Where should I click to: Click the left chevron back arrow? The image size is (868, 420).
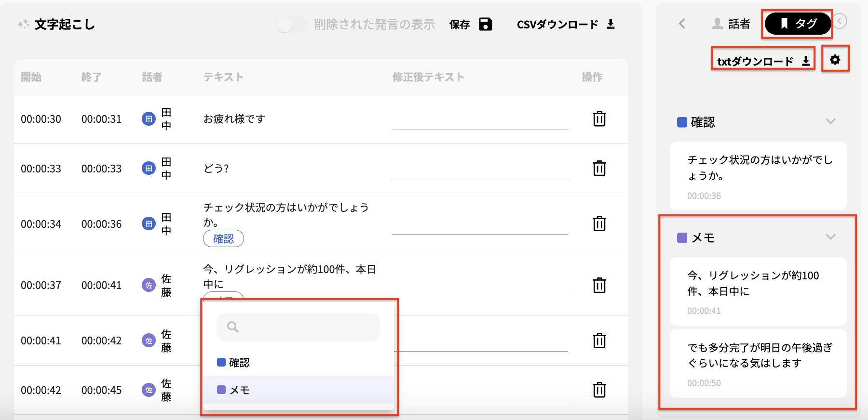(682, 24)
